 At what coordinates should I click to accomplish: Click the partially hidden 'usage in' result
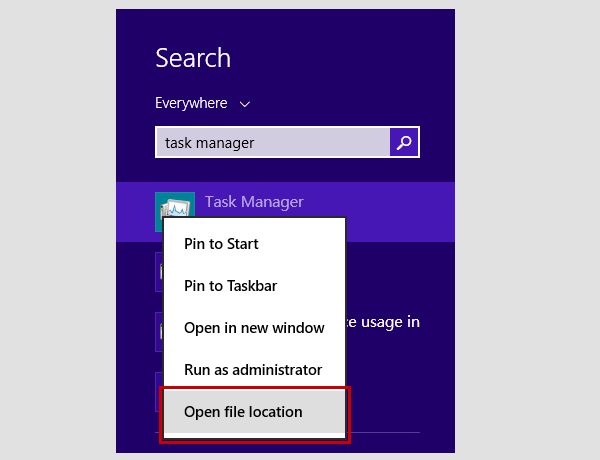(383, 322)
